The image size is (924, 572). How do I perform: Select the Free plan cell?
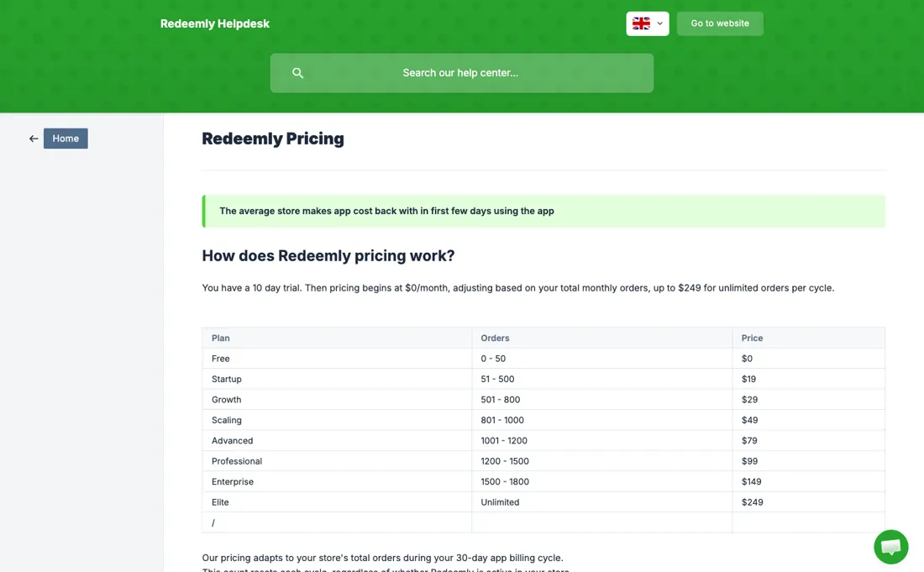click(337, 358)
